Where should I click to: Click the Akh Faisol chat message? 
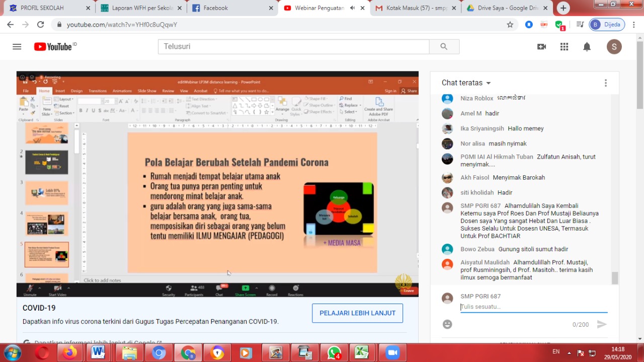(519, 177)
